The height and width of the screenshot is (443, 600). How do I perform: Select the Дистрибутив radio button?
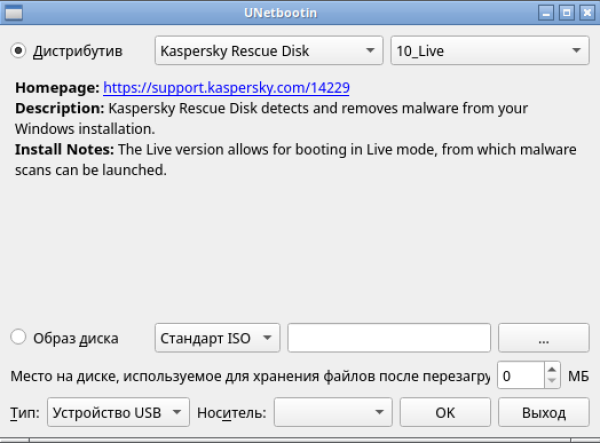pyautogui.click(x=19, y=50)
